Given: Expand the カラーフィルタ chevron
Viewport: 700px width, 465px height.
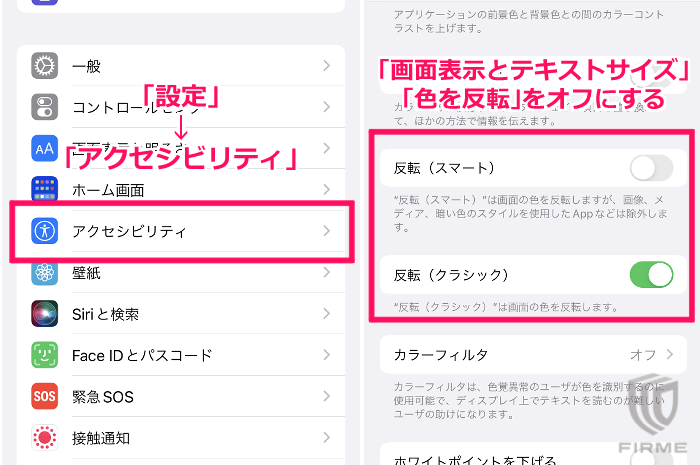Looking at the screenshot, I should [x=668, y=355].
